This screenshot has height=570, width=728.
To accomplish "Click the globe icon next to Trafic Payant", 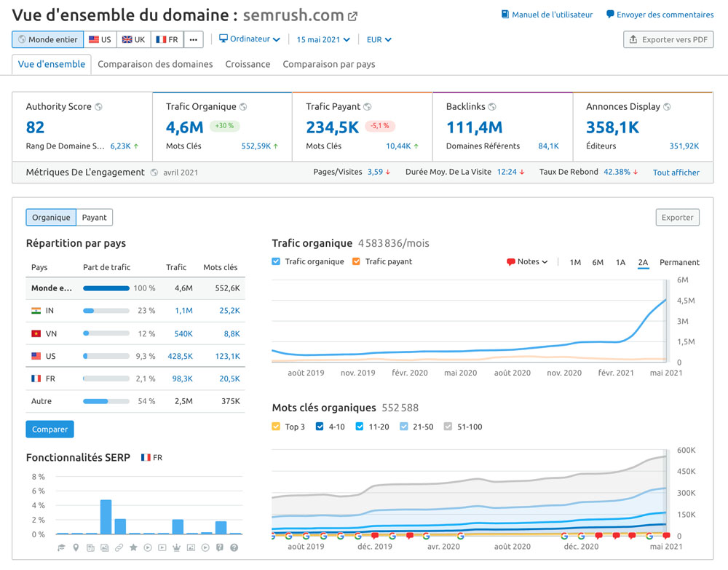I will coord(367,107).
